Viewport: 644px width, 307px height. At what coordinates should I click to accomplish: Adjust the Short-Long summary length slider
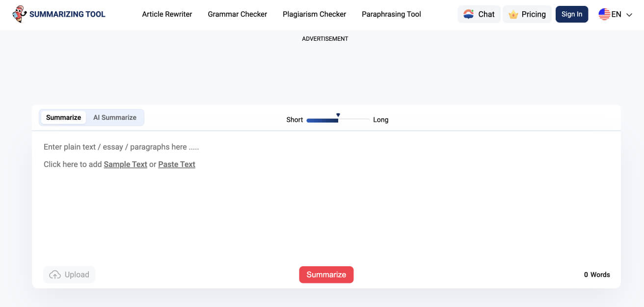[338, 119]
